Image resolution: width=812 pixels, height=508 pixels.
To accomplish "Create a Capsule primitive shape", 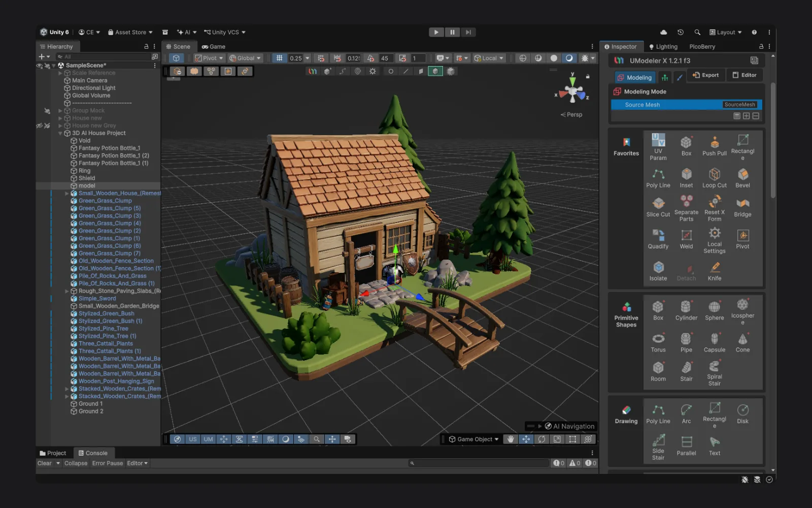I will click(715, 343).
